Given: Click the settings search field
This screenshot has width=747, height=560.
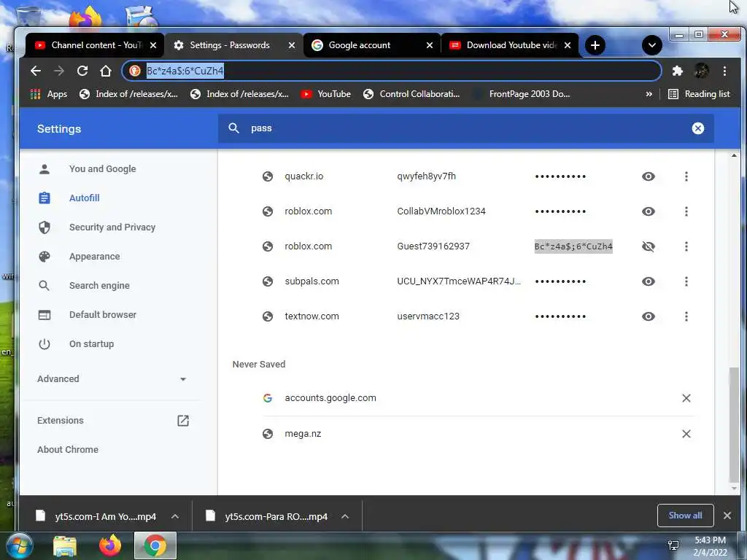Looking at the screenshot, I should (466, 128).
